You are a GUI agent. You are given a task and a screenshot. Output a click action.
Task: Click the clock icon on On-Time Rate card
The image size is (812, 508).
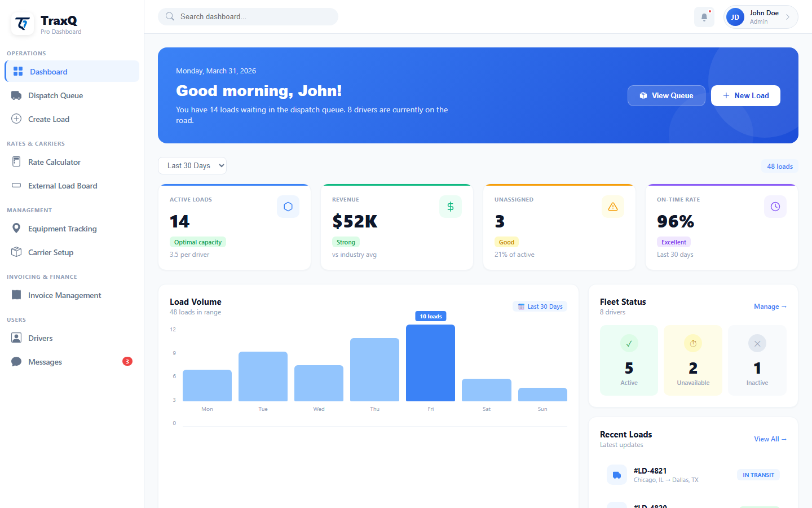tap(775, 207)
